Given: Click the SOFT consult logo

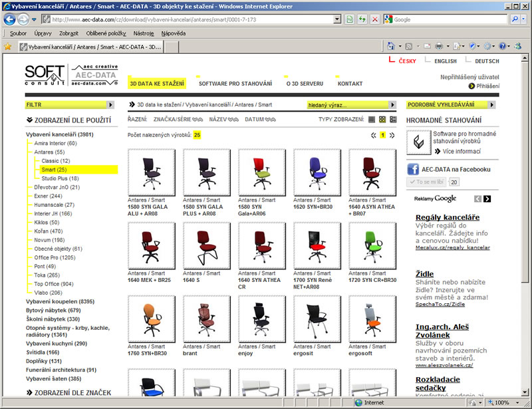Looking at the screenshot, I should click(45, 75).
